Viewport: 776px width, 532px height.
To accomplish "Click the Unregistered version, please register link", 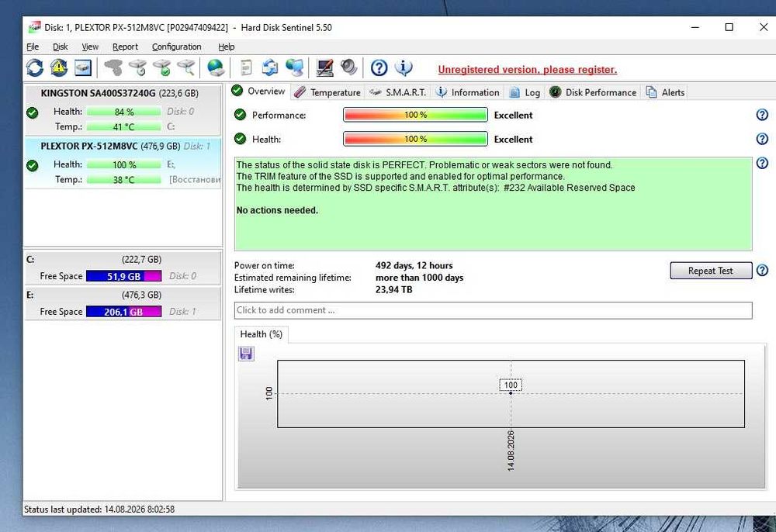I will coord(528,69).
